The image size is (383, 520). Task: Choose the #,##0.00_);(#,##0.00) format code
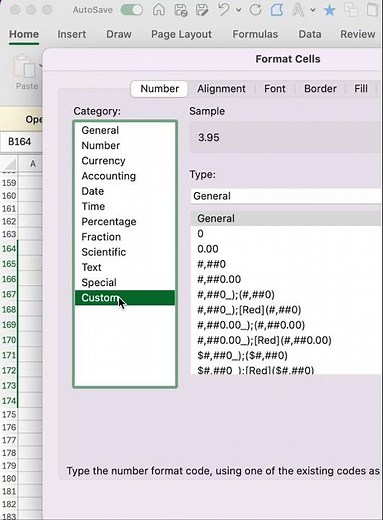(x=286, y=325)
